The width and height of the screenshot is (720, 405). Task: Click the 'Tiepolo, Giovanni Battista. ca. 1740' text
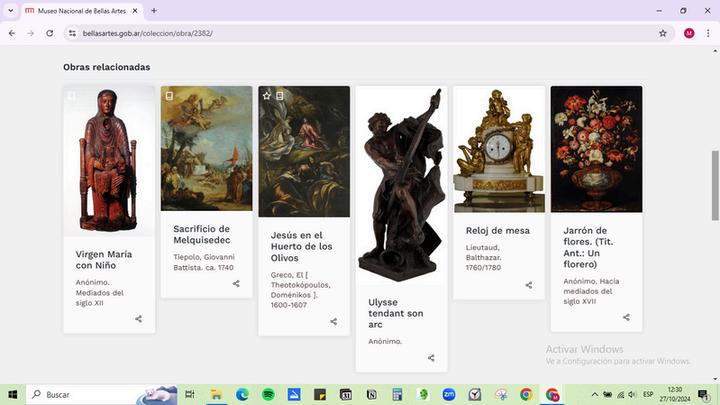(204, 262)
